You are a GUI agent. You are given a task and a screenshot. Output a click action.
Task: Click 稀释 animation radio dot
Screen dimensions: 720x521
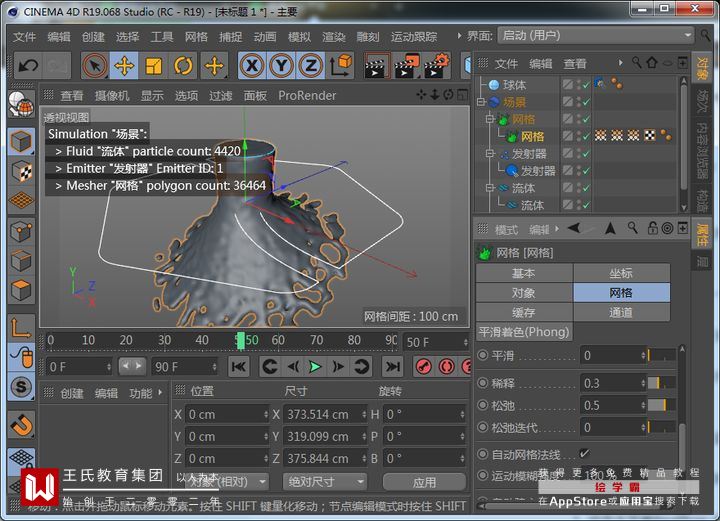click(483, 383)
